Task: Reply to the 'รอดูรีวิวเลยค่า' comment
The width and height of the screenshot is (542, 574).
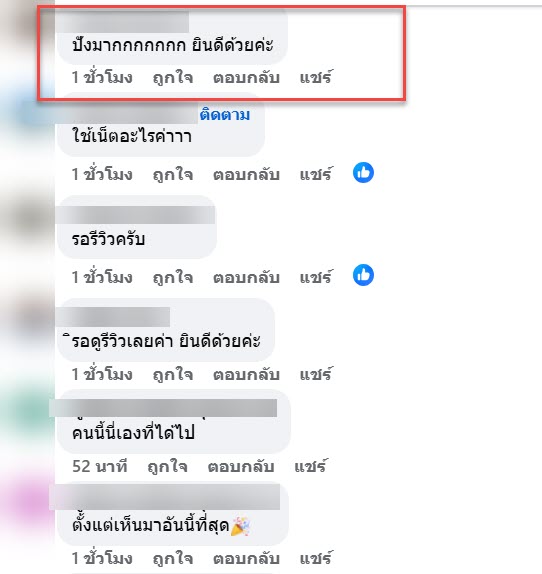Action: pyautogui.click(x=246, y=374)
